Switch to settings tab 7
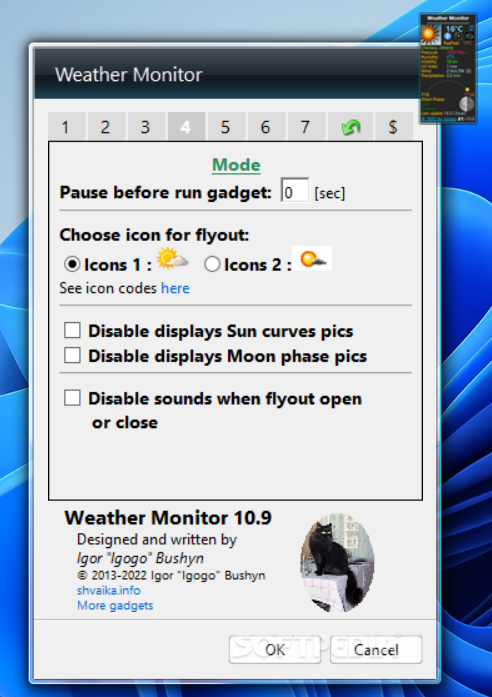The width and height of the screenshot is (492, 697). click(x=305, y=127)
